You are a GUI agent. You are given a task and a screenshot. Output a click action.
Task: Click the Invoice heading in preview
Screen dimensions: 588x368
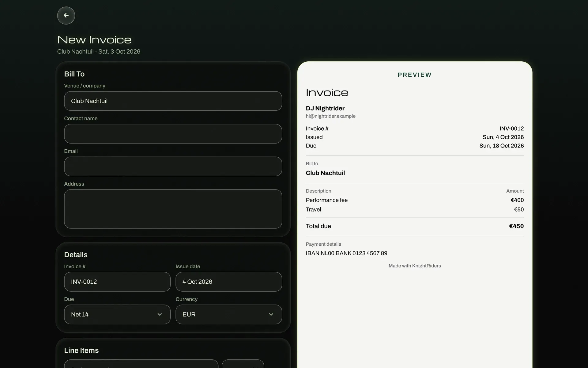[327, 93]
